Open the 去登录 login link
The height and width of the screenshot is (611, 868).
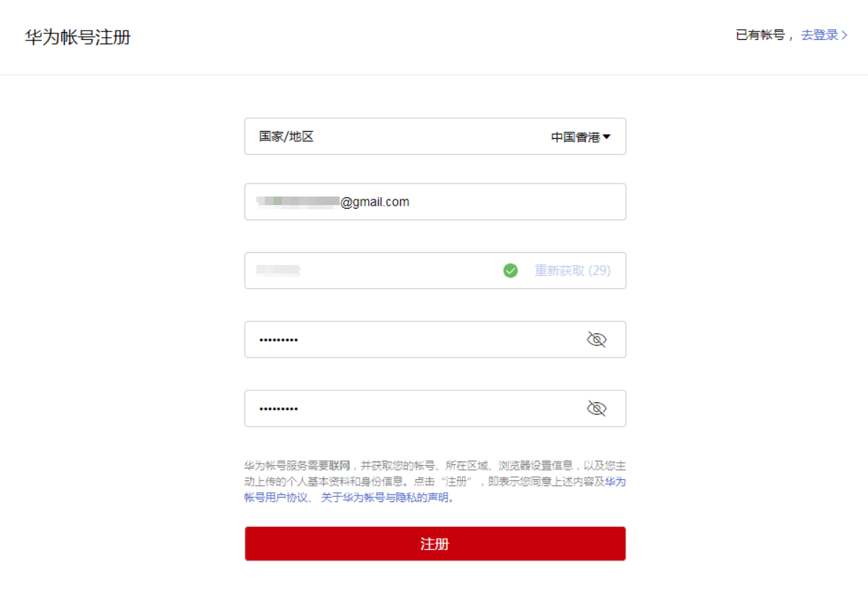(x=820, y=35)
